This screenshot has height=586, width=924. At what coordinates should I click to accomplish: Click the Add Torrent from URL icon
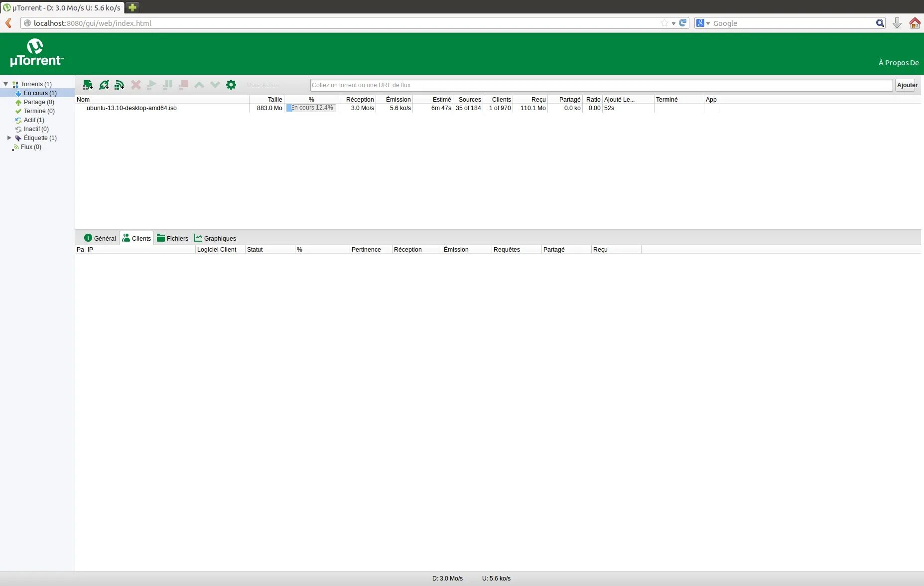click(104, 85)
